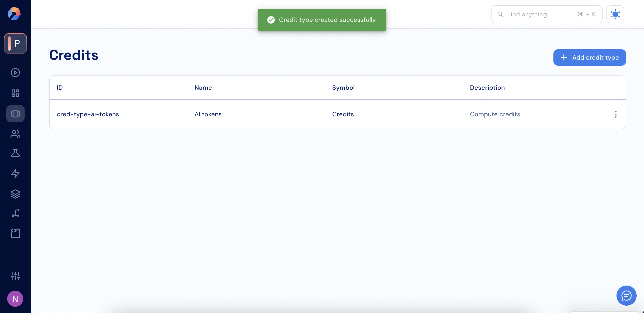Toggle the light/dark theme sun button

click(x=615, y=14)
